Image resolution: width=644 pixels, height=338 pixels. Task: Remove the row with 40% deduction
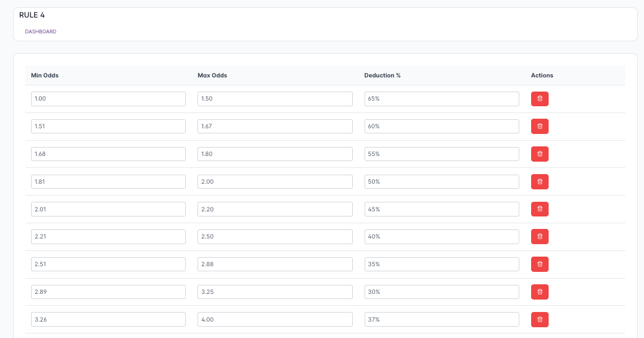[x=539, y=237]
